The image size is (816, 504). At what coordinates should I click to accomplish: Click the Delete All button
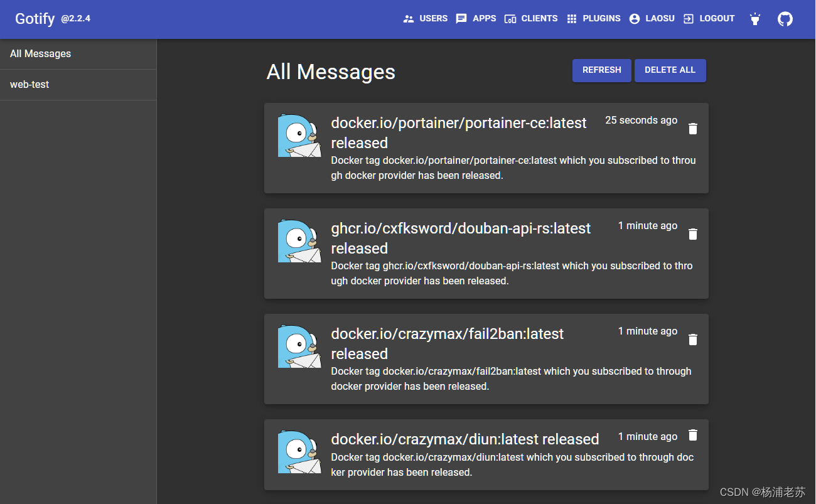pos(670,70)
